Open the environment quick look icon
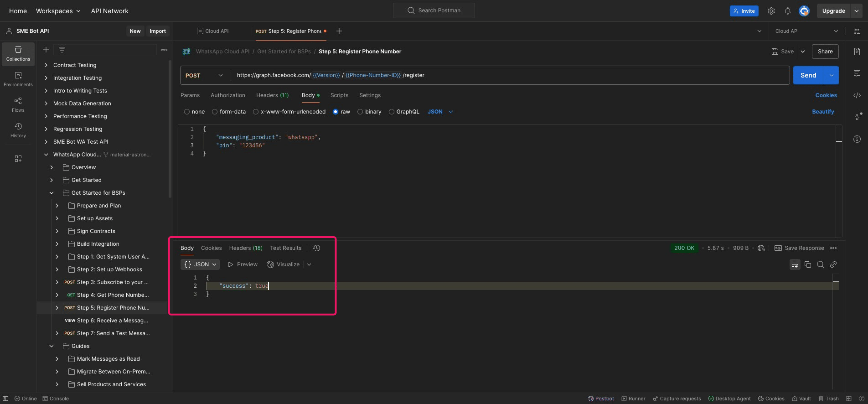Viewport: 868px width, 404px height. pos(857,31)
